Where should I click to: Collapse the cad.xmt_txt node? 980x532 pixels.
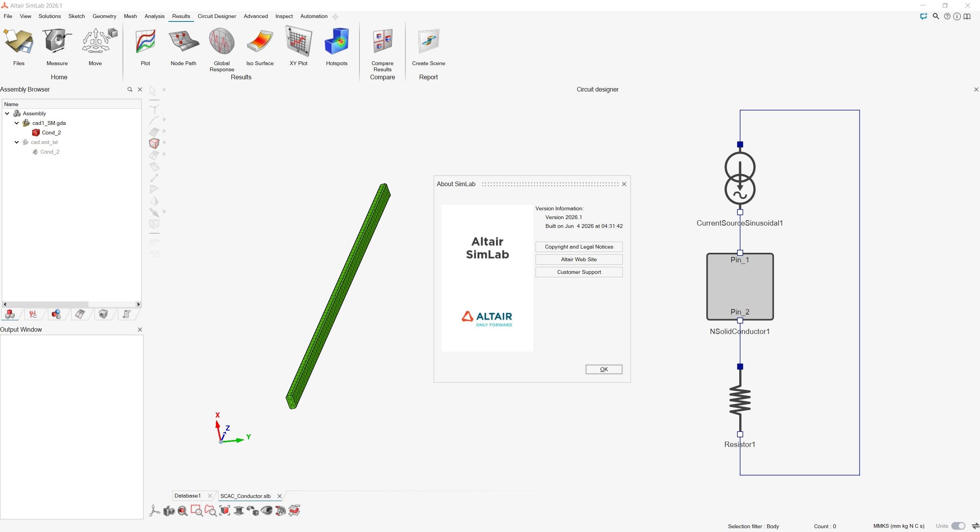click(x=16, y=142)
